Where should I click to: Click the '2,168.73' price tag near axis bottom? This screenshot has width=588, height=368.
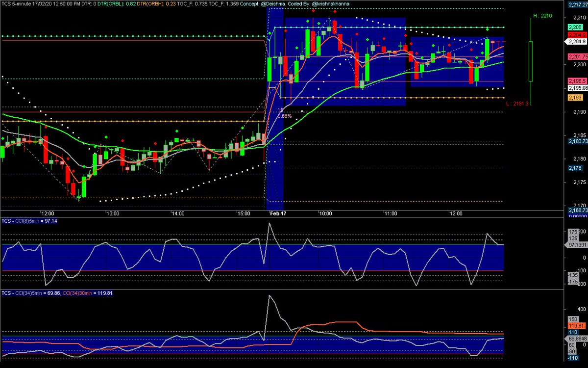pyautogui.click(x=577, y=210)
